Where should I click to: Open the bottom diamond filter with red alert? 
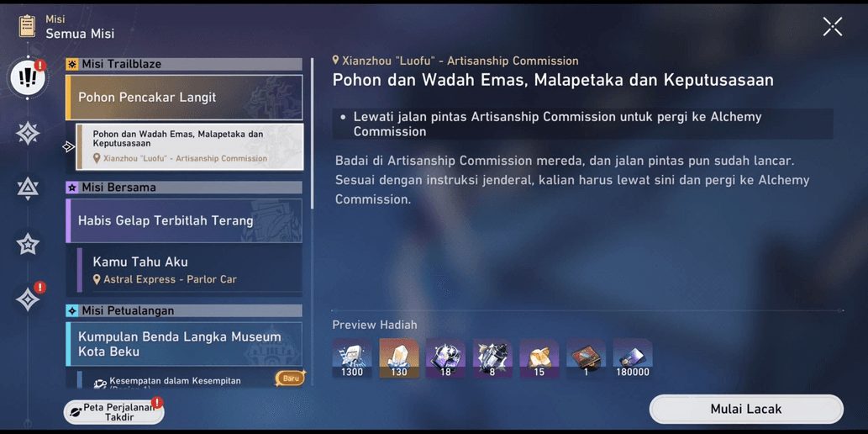[x=28, y=299]
